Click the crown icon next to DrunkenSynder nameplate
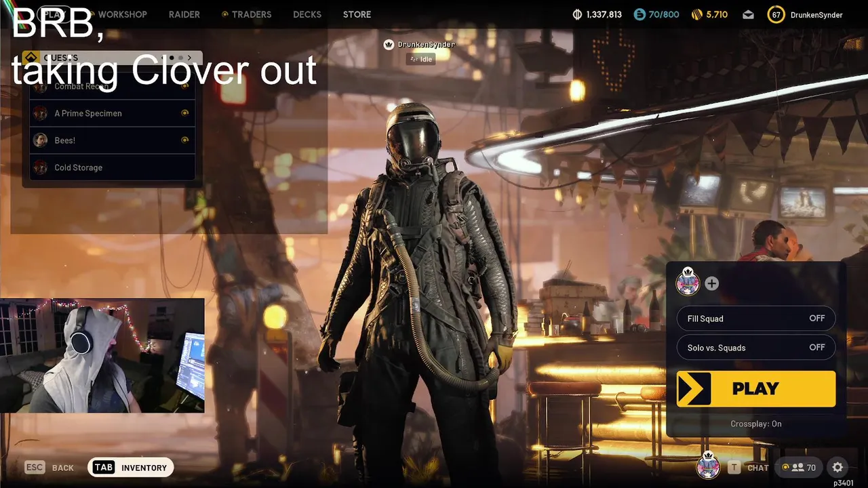Image resolution: width=868 pixels, height=488 pixels. click(x=389, y=45)
